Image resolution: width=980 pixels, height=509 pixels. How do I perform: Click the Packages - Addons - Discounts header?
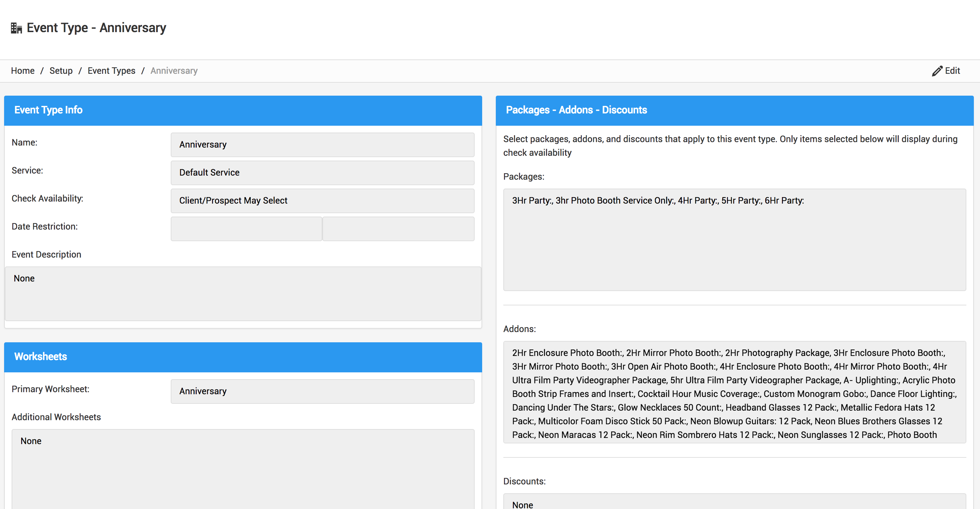(x=734, y=110)
